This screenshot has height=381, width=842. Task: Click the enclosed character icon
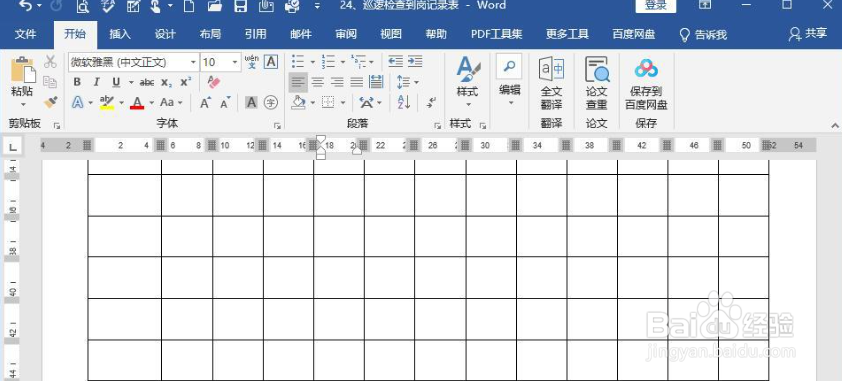[x=271, y=102]
